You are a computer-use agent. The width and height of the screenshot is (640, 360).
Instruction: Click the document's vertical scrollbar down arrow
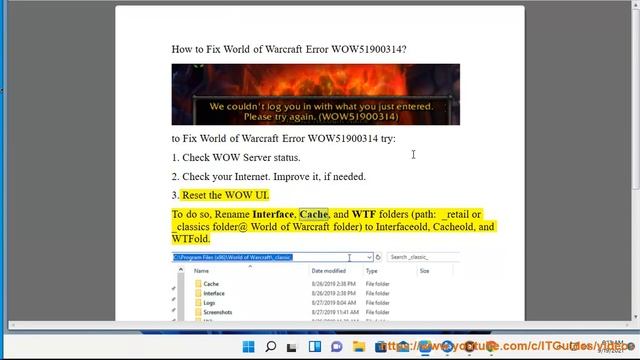(x=636, y=317)
